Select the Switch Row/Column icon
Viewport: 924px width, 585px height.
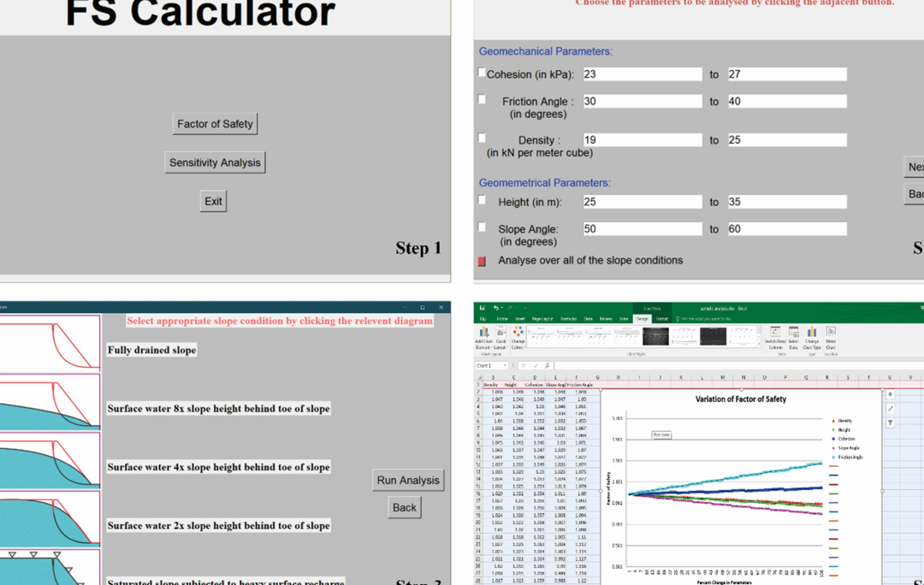coord(775,337)
